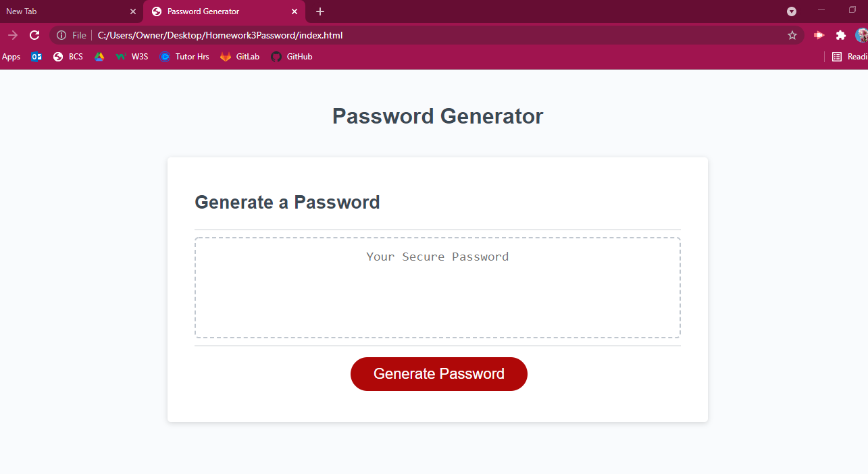
Task: Click inside the Your Secure Password box
Action: click(x=437, y=288)
